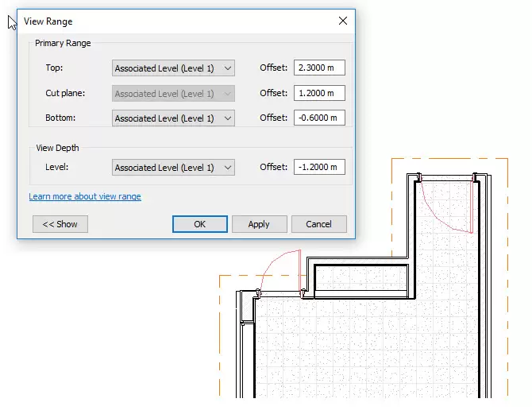Viewport: 532px width, 418px height.
Task: Click the Top offset field showing 2.3000 m
Action: 319,69
